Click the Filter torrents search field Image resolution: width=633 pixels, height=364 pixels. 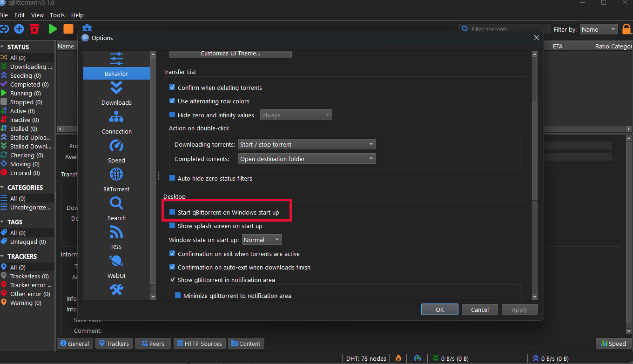pos(505,29)
